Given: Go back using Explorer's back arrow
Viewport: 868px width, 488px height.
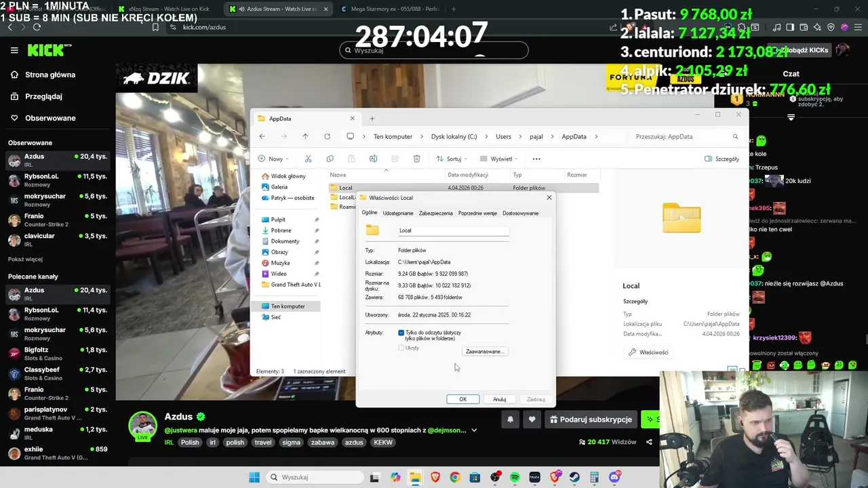Looking at the screenshot, I should click(262, 136).
